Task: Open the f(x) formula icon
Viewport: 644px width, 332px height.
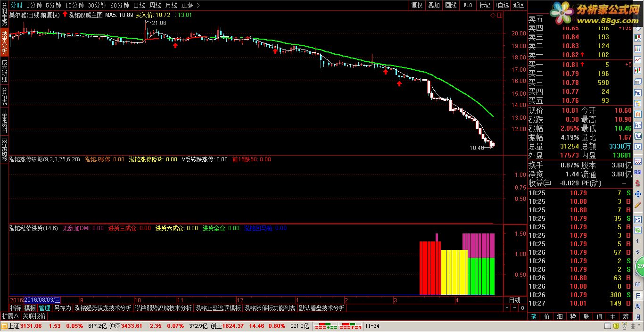Action: pos(637,136)
